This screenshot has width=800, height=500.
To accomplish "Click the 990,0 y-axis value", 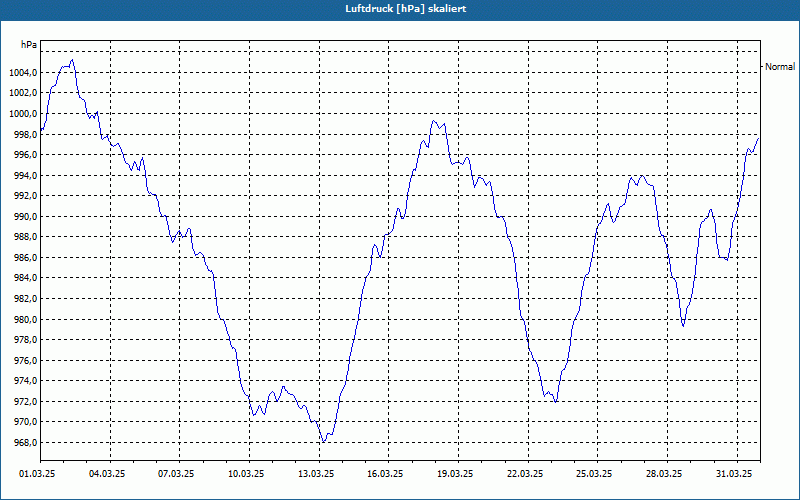I will coord(25,216).
